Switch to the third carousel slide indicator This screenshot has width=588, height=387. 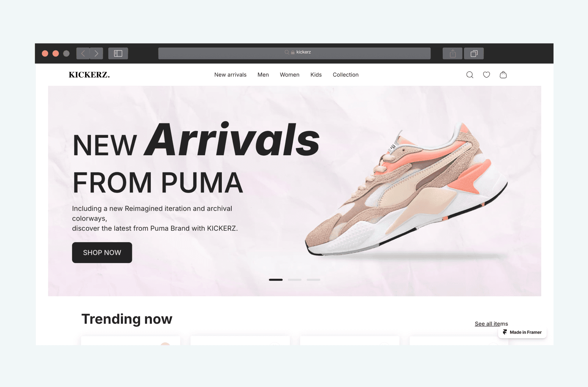313,280
